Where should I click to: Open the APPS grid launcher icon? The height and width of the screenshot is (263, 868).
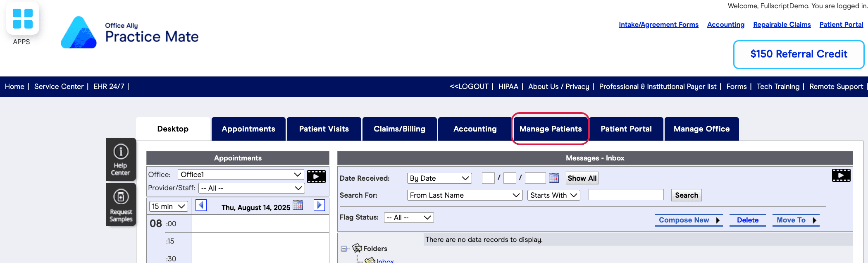click(x=22, y=19)
